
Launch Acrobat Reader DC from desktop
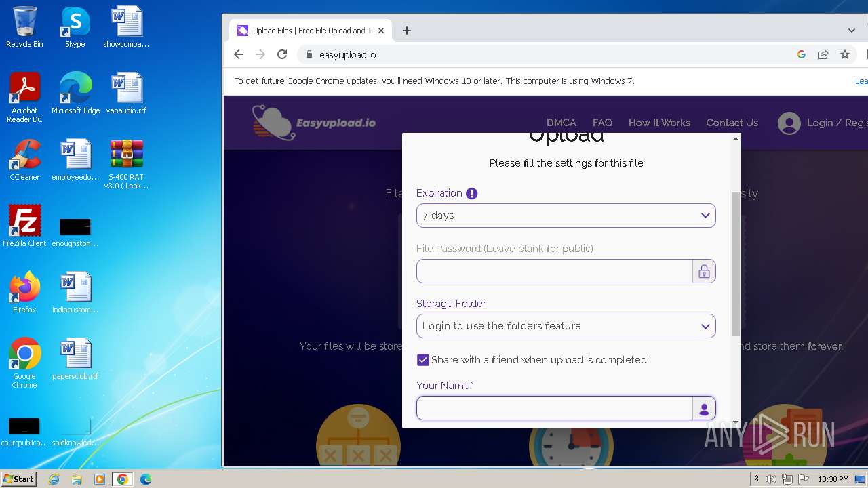click(x=24, y=97)
